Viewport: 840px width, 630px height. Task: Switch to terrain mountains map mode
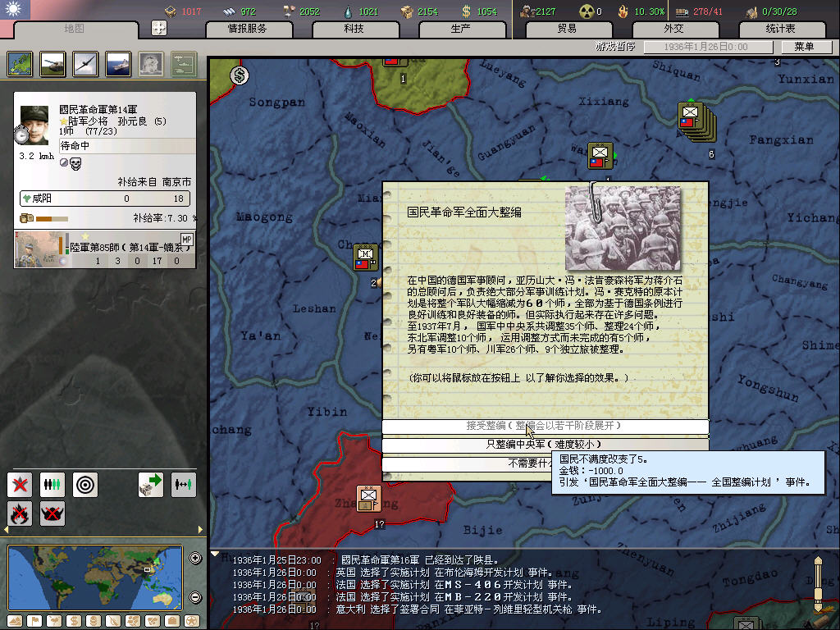click(x=15, y=621)
